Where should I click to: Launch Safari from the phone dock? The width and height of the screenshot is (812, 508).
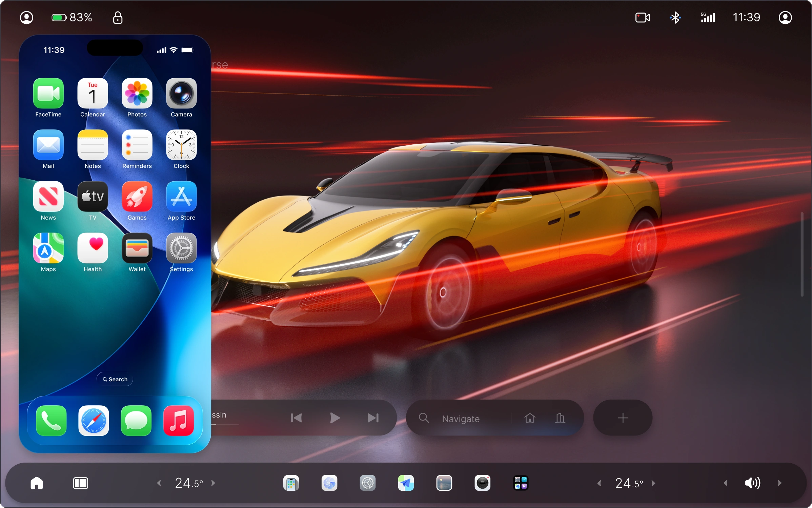[94, 421]
